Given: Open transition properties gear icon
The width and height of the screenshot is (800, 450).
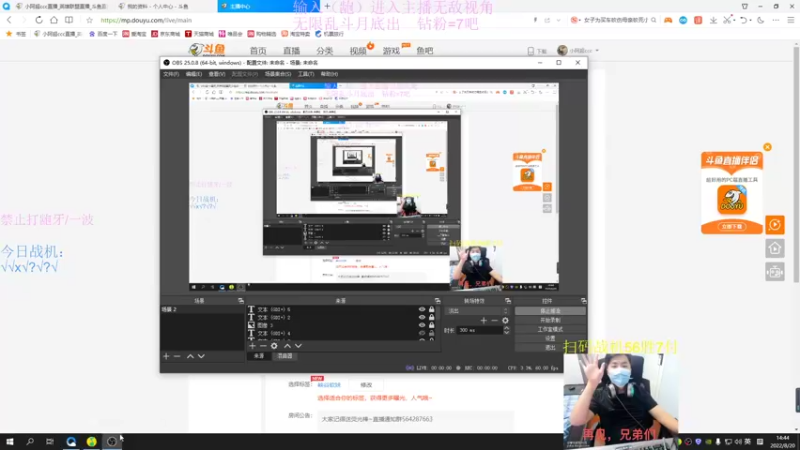Looking at the screenshot, I should (x=505, y=320).
